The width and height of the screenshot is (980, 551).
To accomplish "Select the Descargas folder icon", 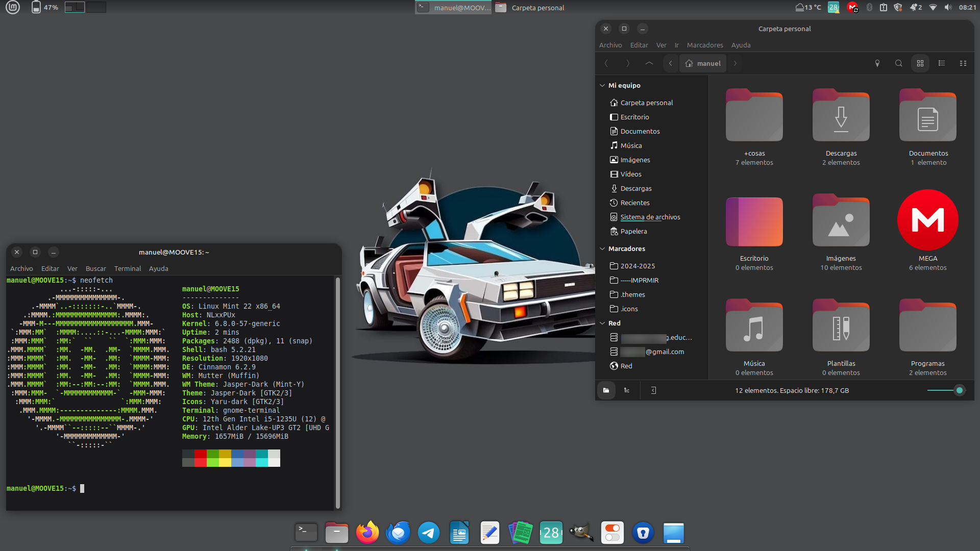I will [841, 116].
